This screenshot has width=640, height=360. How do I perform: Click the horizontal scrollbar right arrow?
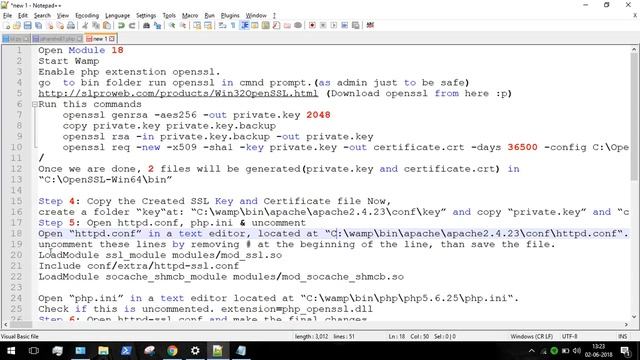(x=627, y=324)
